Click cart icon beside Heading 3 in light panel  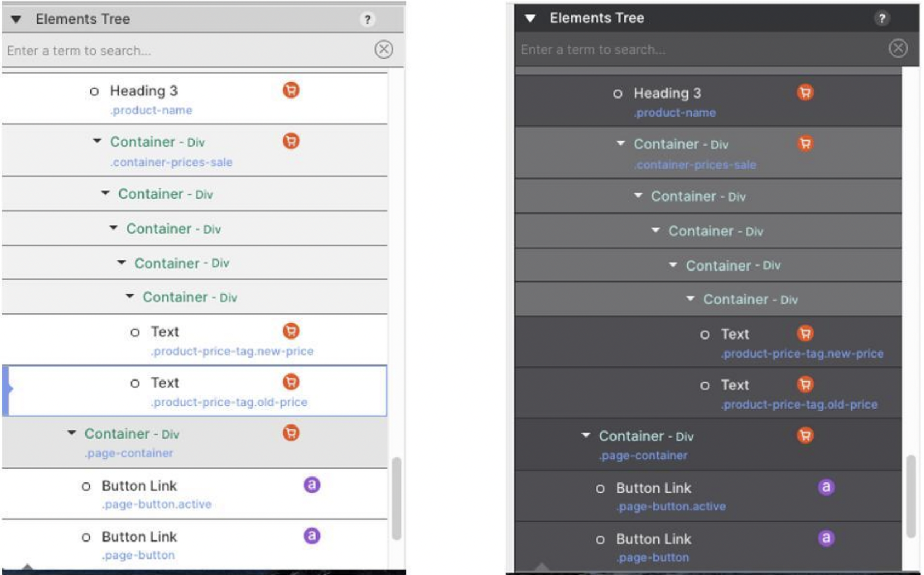pyautogui.click(x=291, y=90)
